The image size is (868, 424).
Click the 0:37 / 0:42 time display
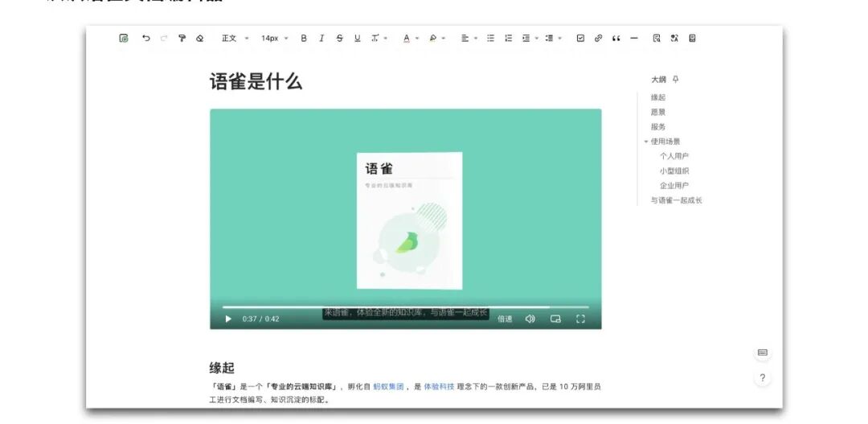click(x=260, y=319)
